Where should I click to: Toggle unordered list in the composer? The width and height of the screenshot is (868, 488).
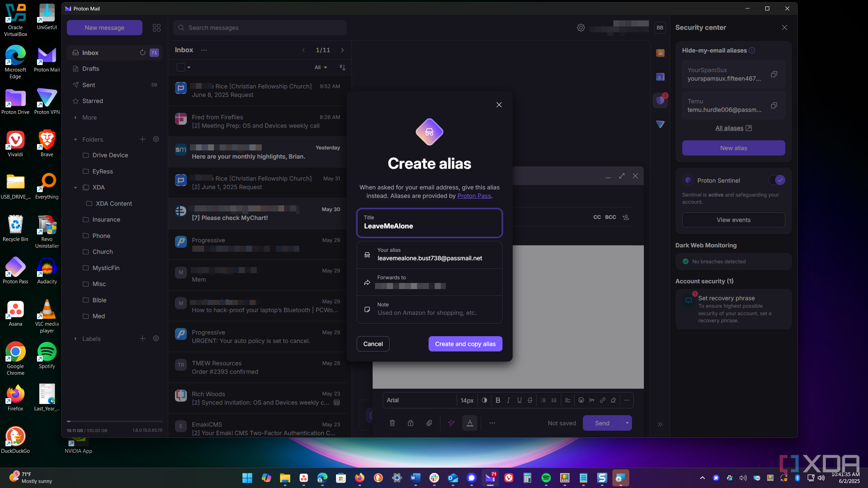click(x=543, y=400)
